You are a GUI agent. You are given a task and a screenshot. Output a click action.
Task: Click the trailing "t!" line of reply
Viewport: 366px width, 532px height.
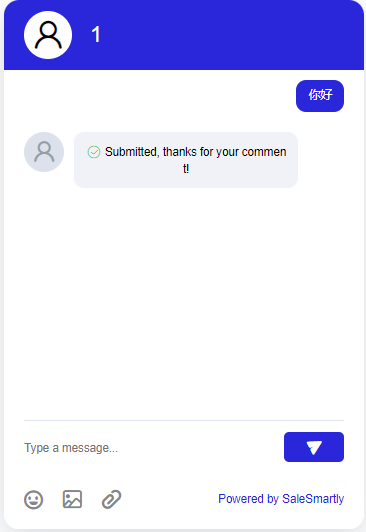186,169
